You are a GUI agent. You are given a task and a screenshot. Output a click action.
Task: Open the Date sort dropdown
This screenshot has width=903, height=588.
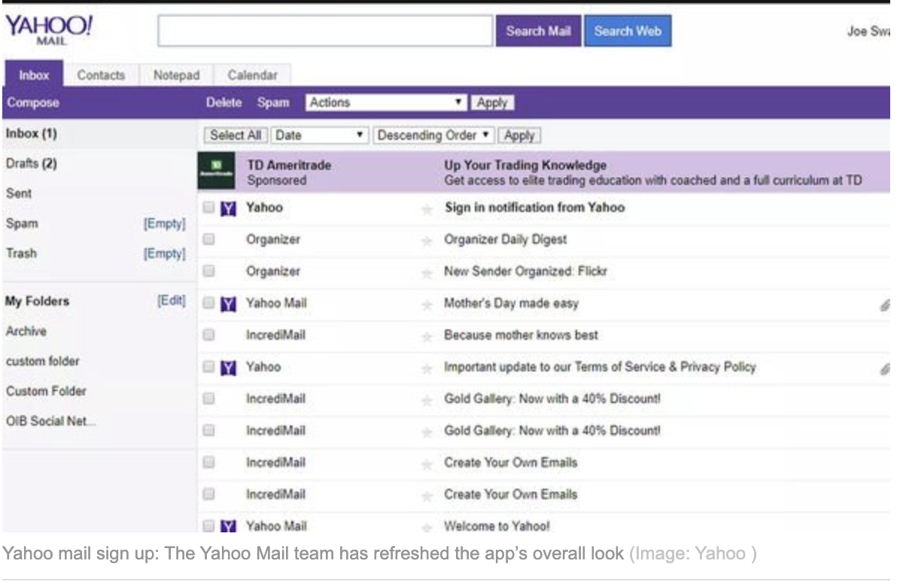(319, 136)
